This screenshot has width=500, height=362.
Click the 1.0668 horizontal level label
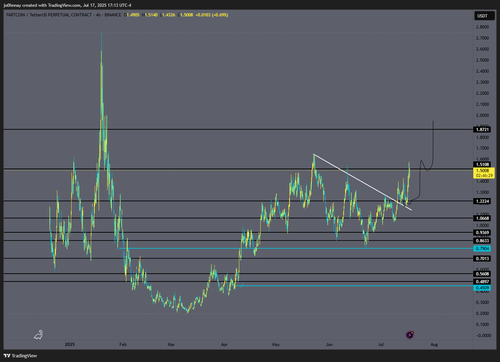(x=482, y=218)
